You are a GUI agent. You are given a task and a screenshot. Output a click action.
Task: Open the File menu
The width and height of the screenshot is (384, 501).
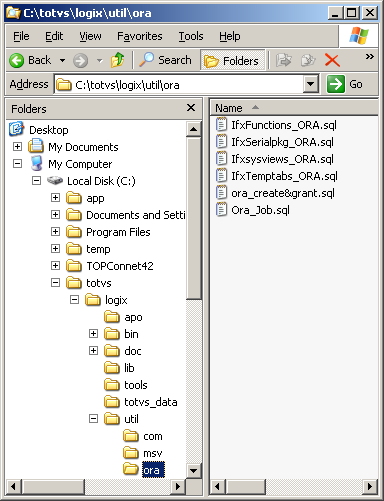(x=21, y=36)
